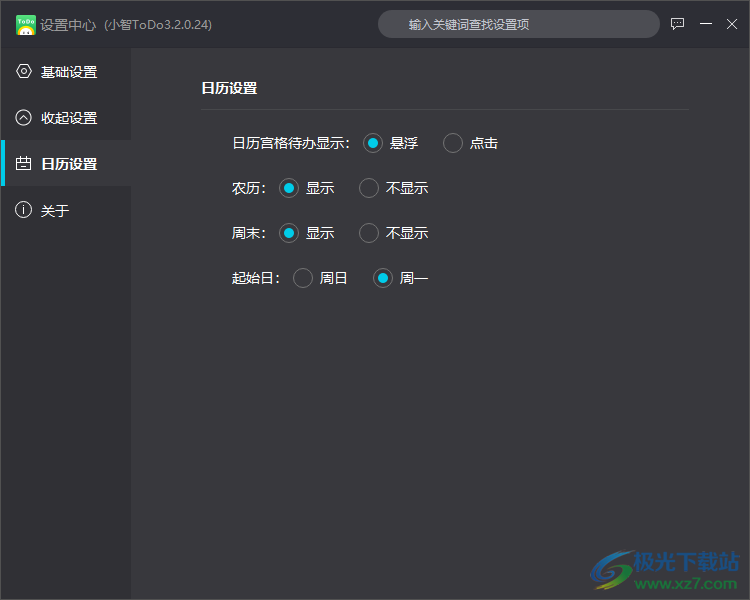Click the 收起设置 chevron circle icon
Viewport: 750px width, 600px height.
tap(23, 117)
